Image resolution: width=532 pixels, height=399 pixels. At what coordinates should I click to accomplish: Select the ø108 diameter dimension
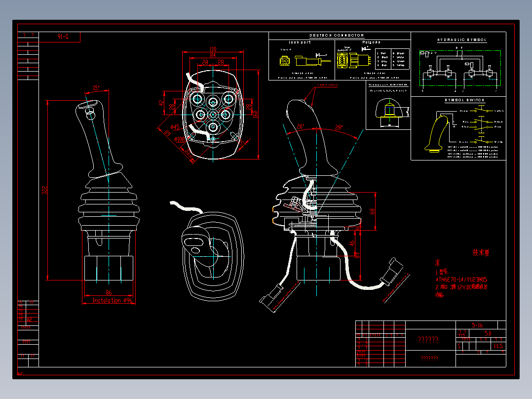coord(180,139)
